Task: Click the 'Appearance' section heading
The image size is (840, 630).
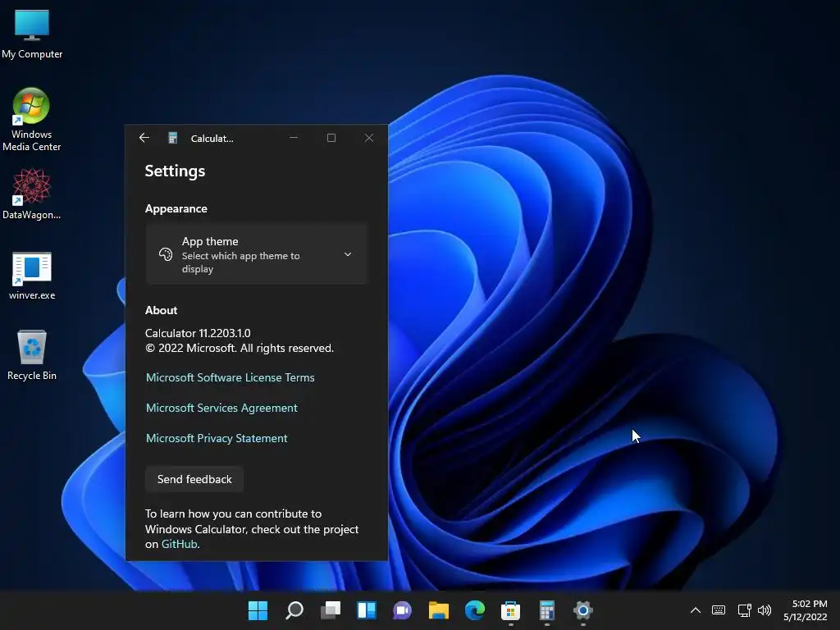Action: point(176,209)
